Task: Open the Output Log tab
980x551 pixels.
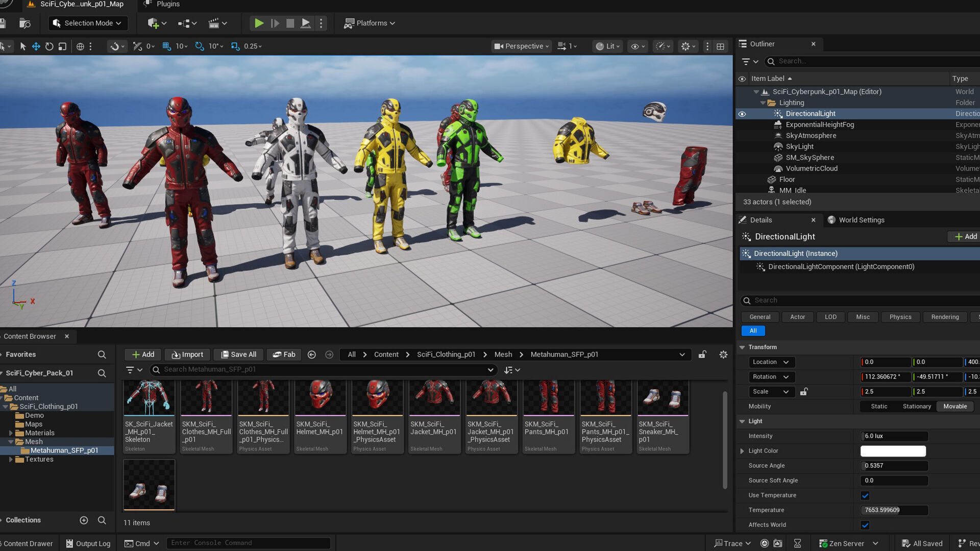Action: click(88, 543)
